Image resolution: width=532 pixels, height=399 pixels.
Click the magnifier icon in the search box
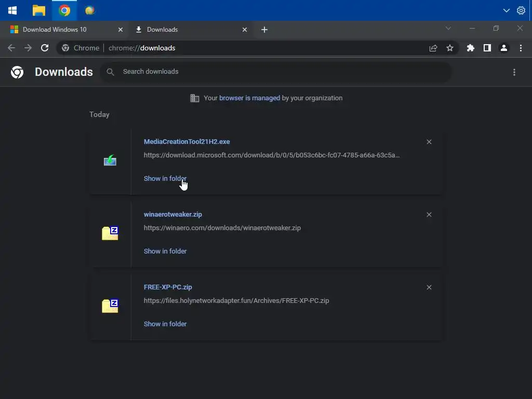[110, 72]
